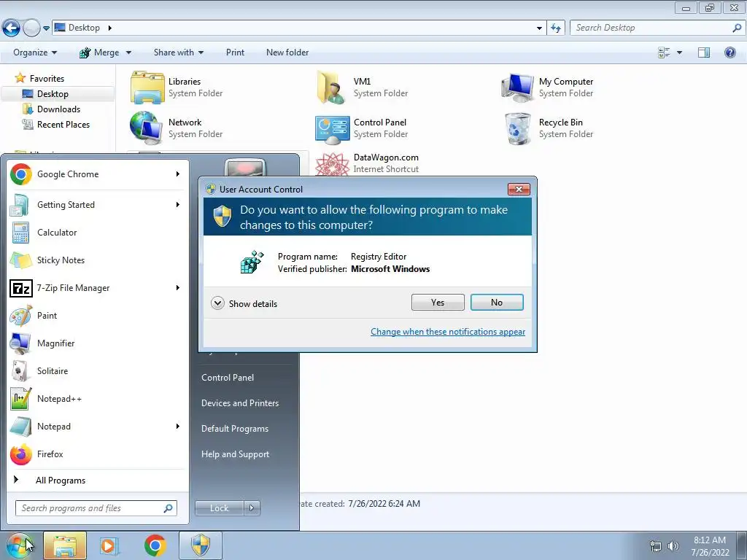
Task: Click the Windows Start orb
Action: pyautogui.click(x=19, y=545)
